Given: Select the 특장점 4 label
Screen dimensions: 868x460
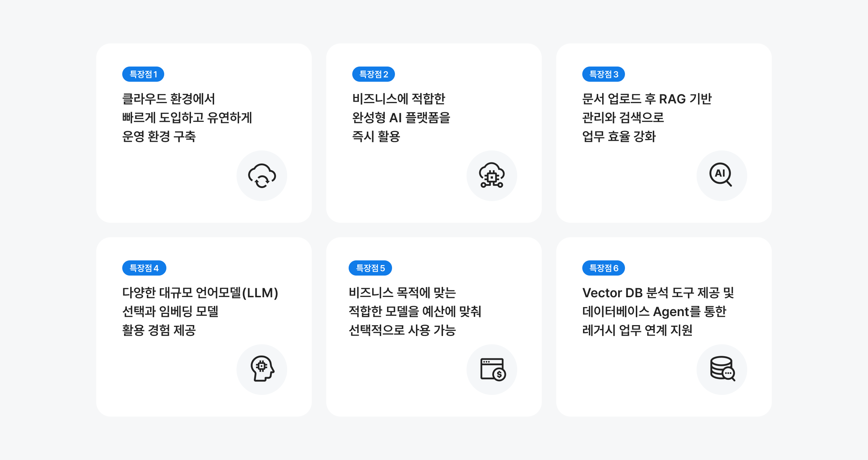Looking at the screenshot, I should coord(144,268).
